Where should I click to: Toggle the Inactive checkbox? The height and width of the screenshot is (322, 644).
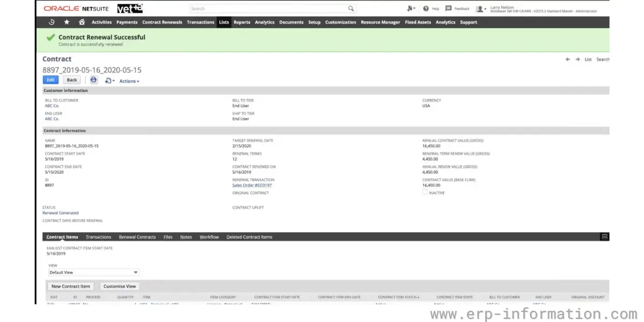(x=425, y=192)
